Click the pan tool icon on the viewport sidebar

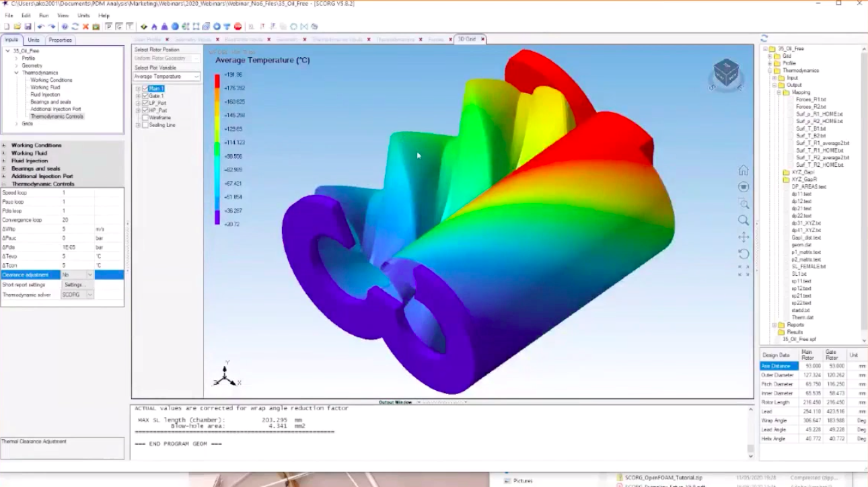click(x=743, y=235)
